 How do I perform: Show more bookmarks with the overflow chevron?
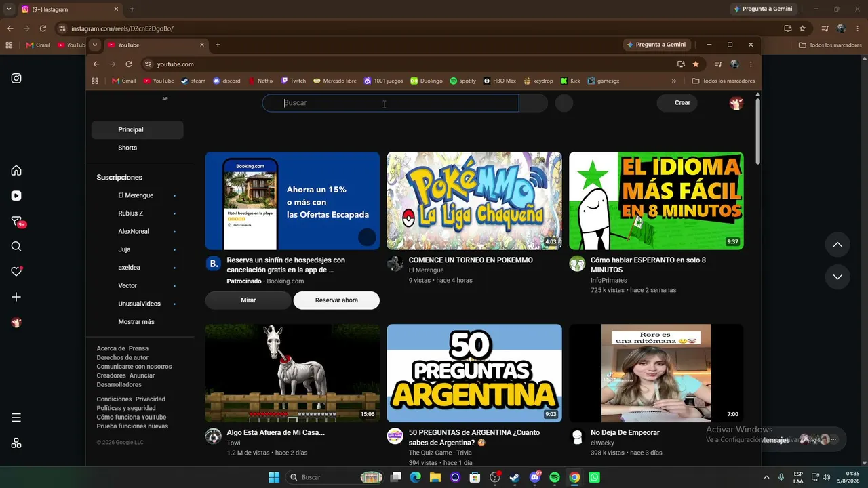673,81
